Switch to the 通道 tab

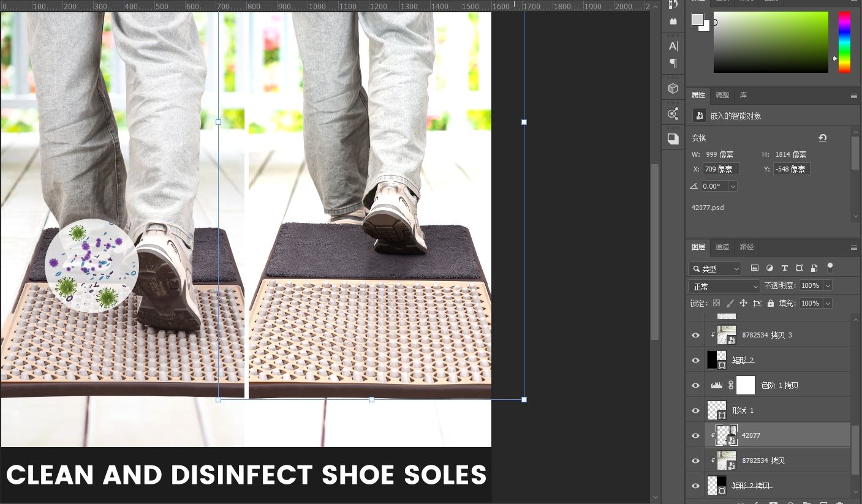(x=722, y=247)
